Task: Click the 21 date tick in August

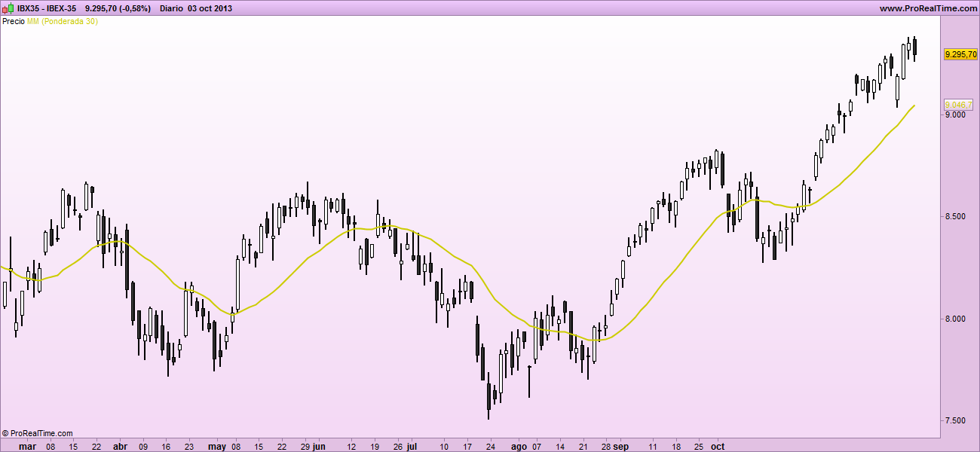Action: click(x=583, y=446)
